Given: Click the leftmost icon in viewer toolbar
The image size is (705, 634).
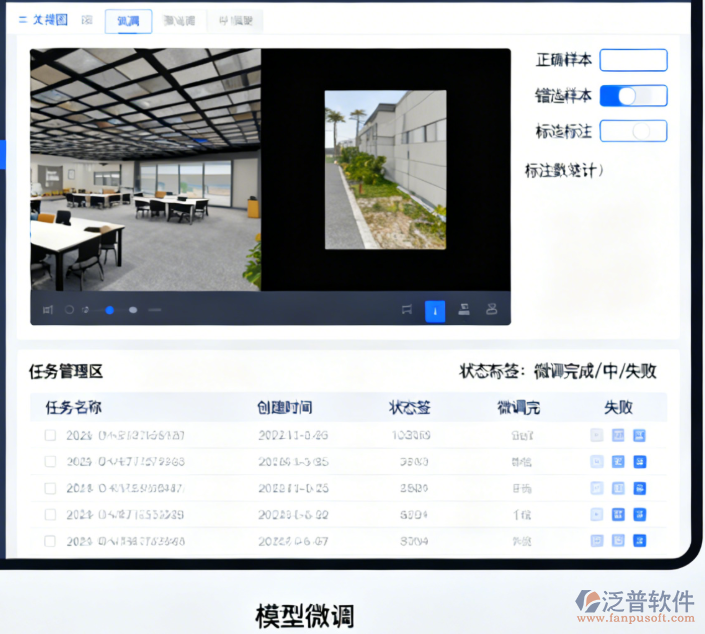Looking at the screenshot, I should [47, 310].
